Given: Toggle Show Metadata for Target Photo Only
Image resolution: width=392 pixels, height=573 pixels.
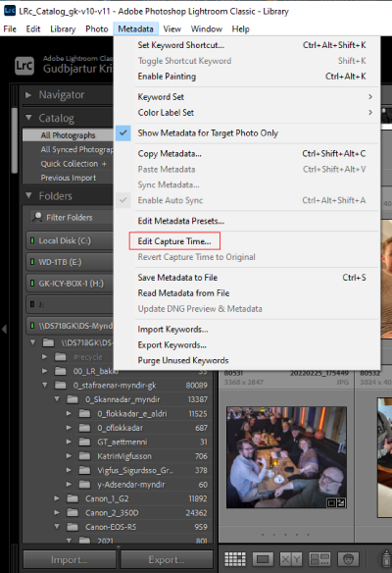Looking at the screenshot, I should point(247,133).
